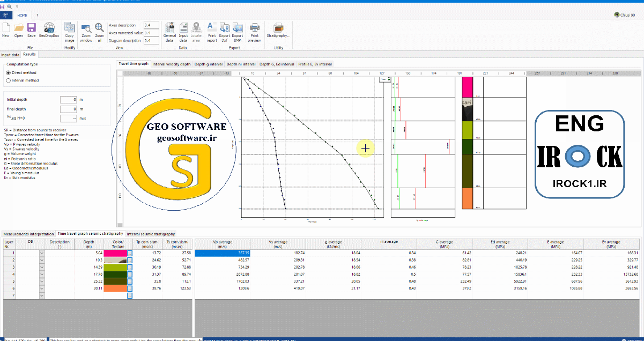Image resolution: width=644 pixels, height=341 pixels.
Task: Export the drawing to Dxf
Action: 225,32
